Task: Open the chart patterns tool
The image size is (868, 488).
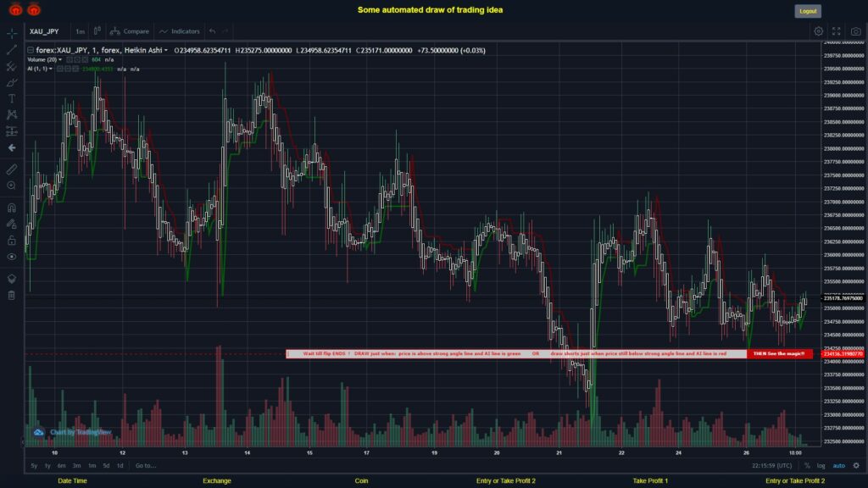Action: pyautogui.click(x=12, y=114)
